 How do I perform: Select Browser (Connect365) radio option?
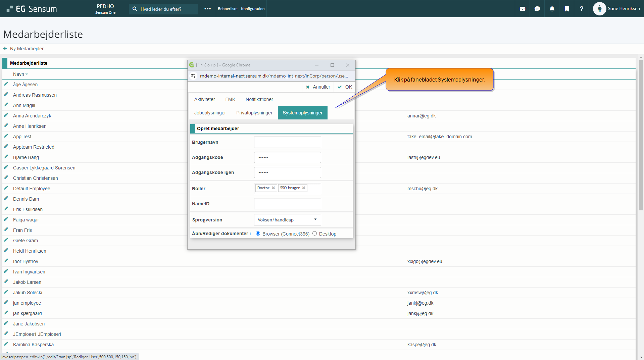tap(258, 234)
